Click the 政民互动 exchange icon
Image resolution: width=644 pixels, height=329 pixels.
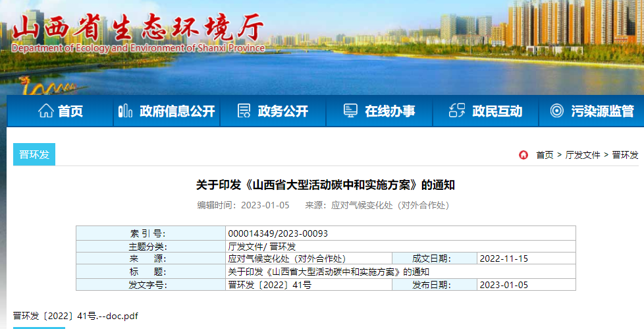tap(457, 111)
